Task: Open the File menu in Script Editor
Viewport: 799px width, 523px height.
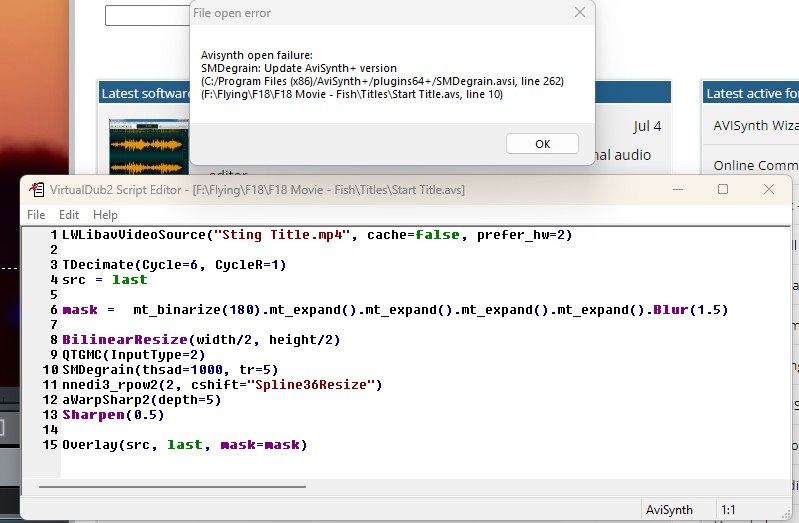Action: [36, 215]
